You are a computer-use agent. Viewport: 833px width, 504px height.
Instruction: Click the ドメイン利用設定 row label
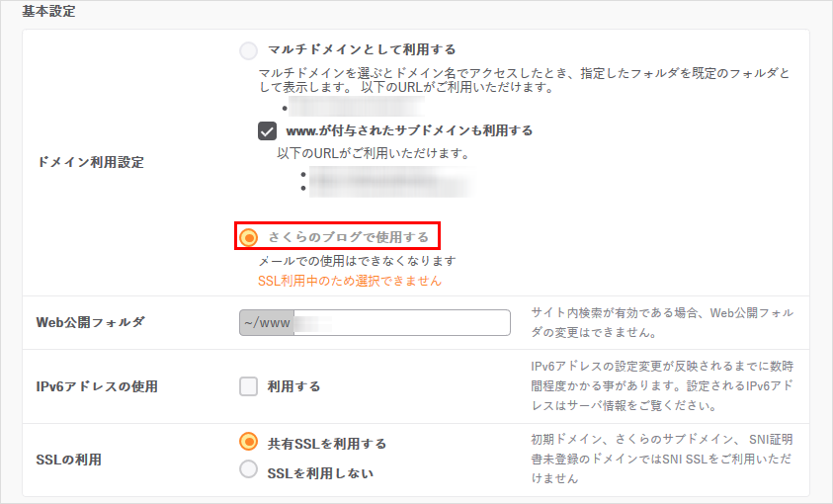(x=90, y=162)
